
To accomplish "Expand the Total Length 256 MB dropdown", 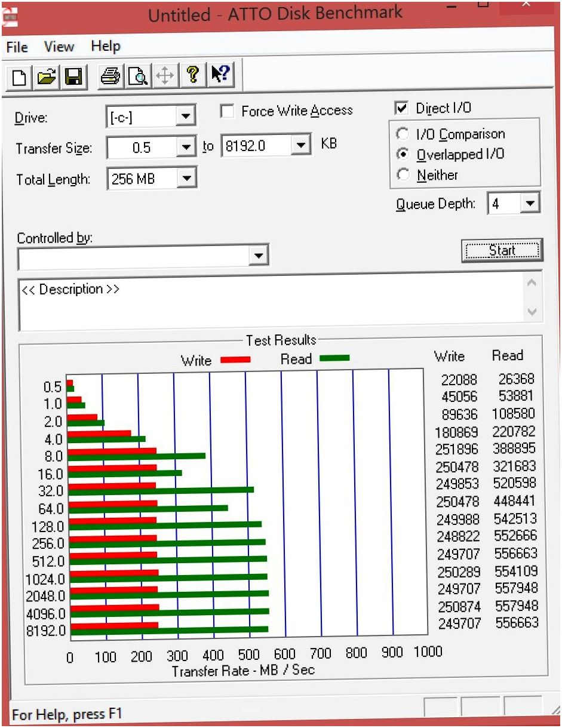I will (186, 178).
